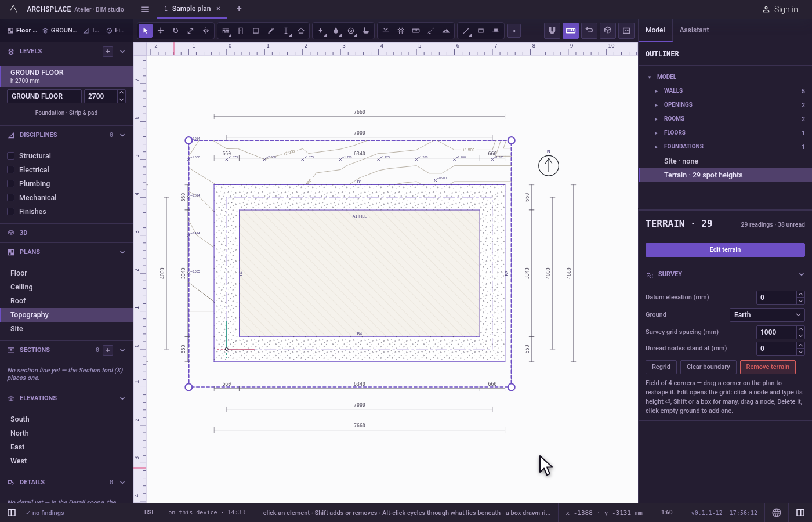
Task: Click the undo arrow icon
Action: tap(589, 30)
